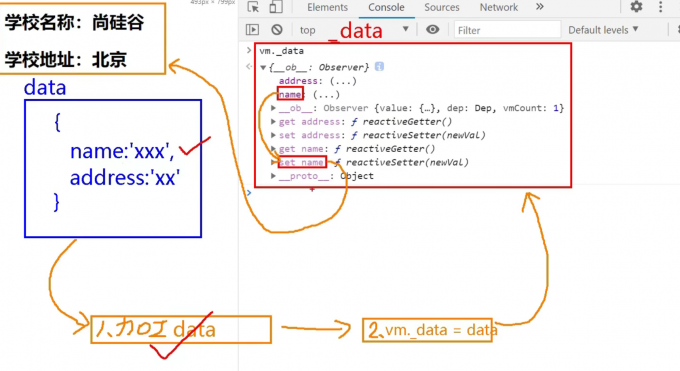Screen dimensions: 680x371
Task: Switch to the Sources tab
Action: point(441,7)
